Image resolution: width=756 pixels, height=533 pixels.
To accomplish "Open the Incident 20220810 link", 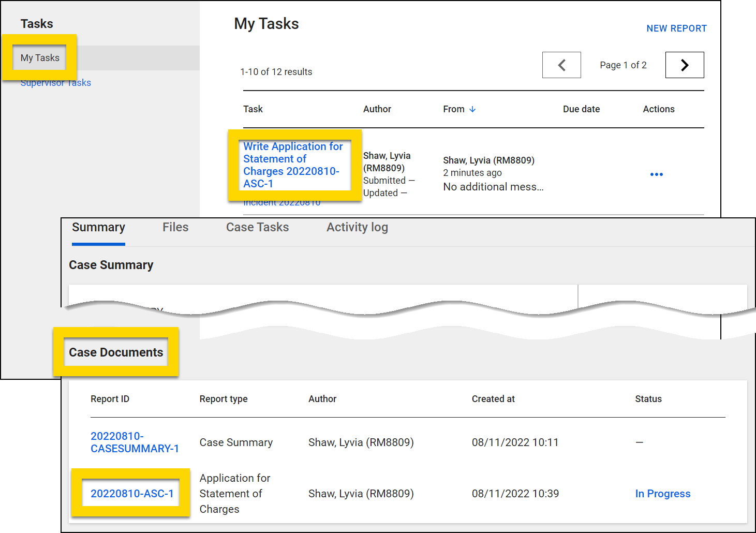I will (x=281, y=202).
